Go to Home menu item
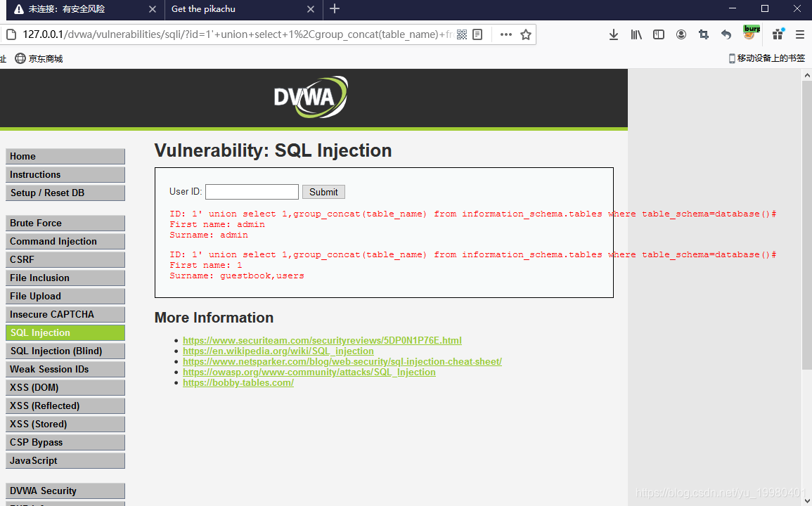This screenshot has height=506, width=812. (65, 157)
